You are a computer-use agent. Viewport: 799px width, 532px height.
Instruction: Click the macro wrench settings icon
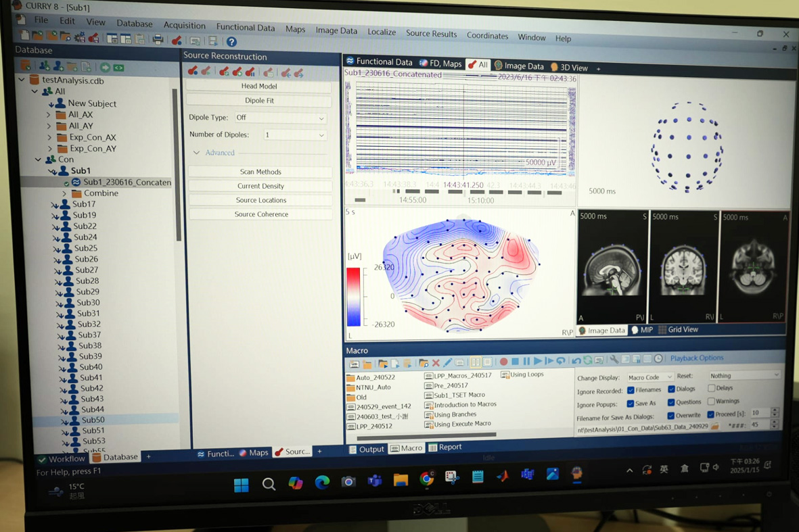tap(614, 361)
